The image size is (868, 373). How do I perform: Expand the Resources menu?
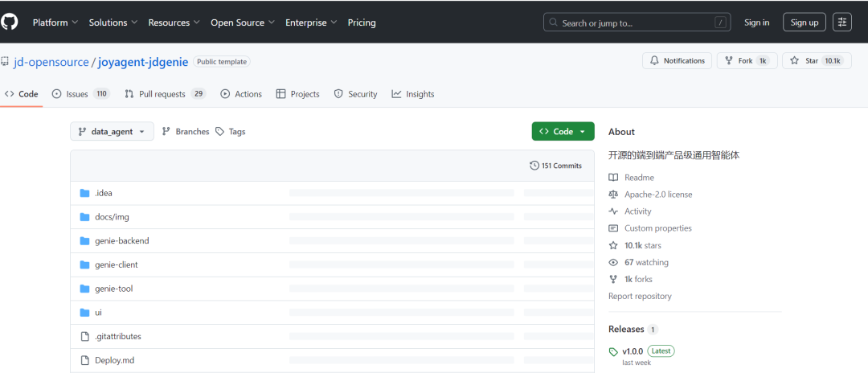point(174,23)
